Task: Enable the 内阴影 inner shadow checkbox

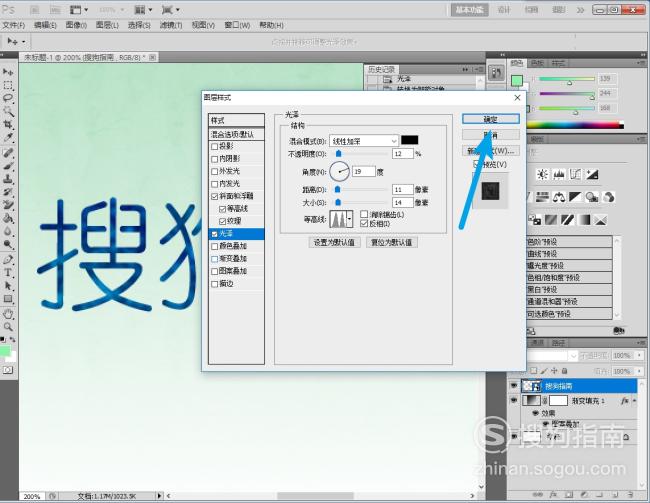Action: (x=215, y=159)
